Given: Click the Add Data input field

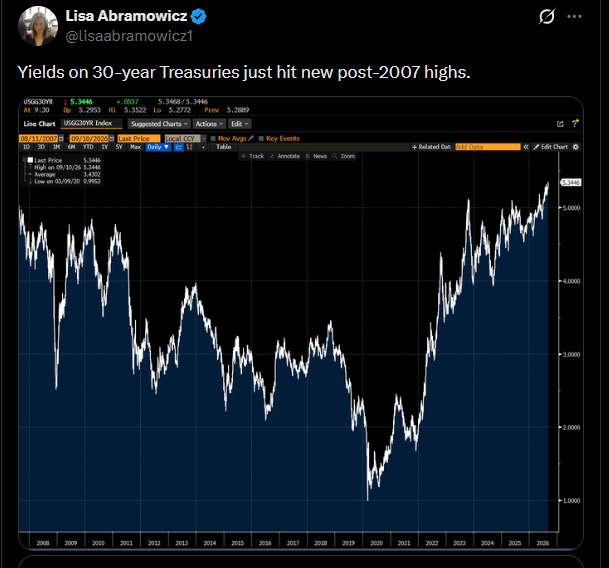Looking at the screenshot, I should point(488,147).
